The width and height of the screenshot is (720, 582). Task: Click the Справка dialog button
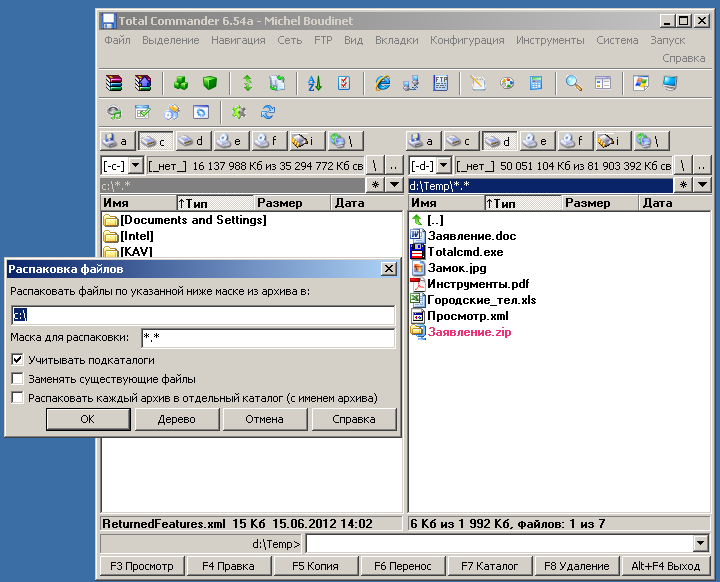pyautogui.click(x=354, y=419)
